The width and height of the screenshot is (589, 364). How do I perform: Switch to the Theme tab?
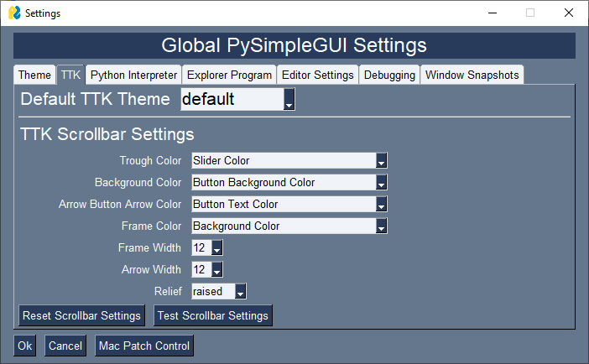coord(35,75)
